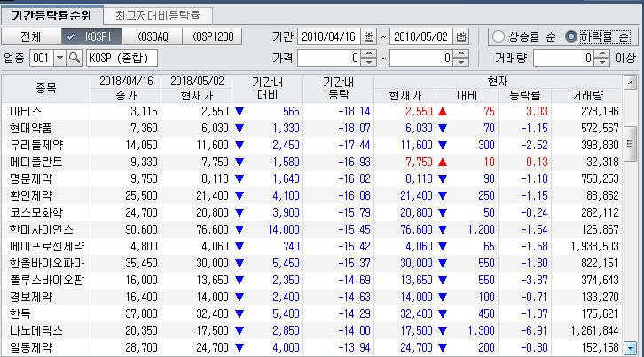The image size is (644, 357).
Task: Select the 코스모화학 stock row
Action: pos(312,212)
